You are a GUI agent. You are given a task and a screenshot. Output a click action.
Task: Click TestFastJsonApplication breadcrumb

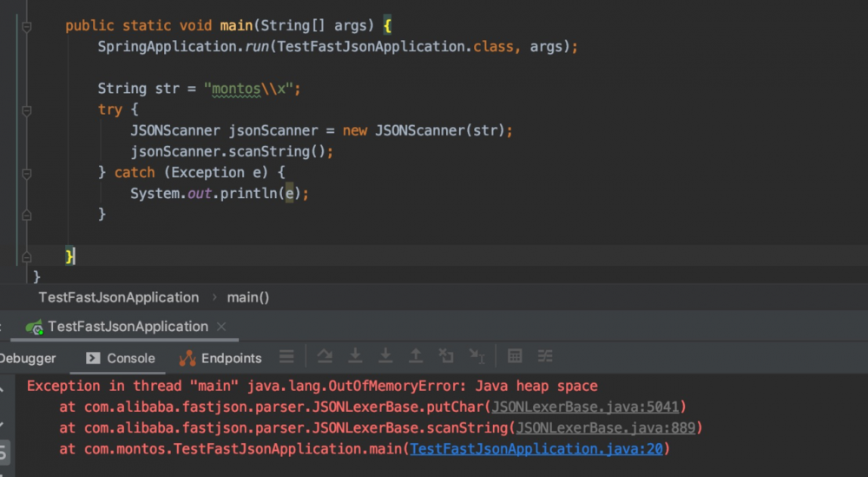(118, 297)
